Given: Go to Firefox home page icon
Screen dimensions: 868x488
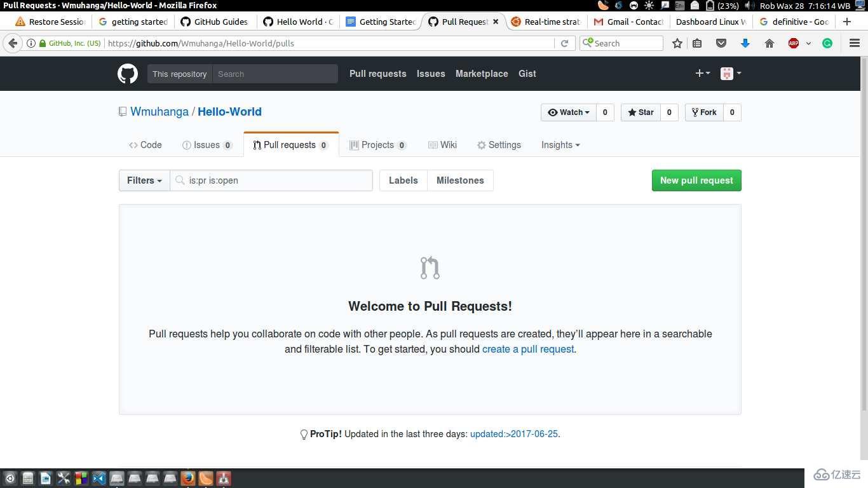Looking at the screenshot, I should pyautogui.click(x=770, y=43).
